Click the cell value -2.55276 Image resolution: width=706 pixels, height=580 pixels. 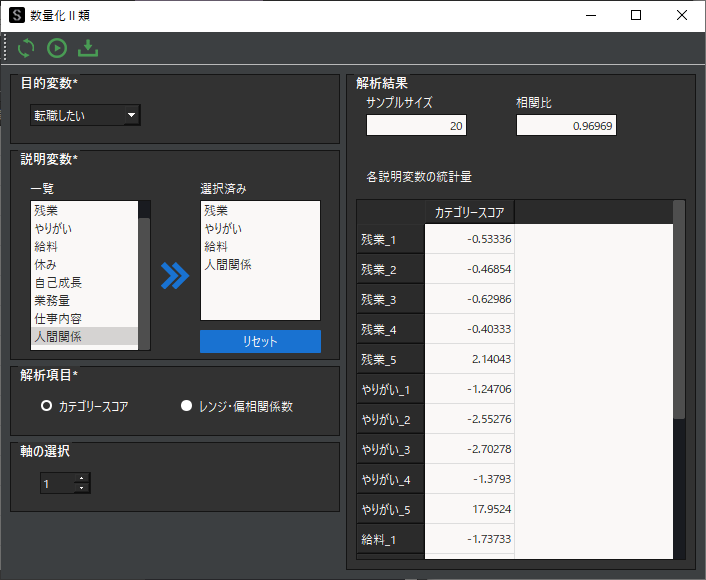(470, 419)
